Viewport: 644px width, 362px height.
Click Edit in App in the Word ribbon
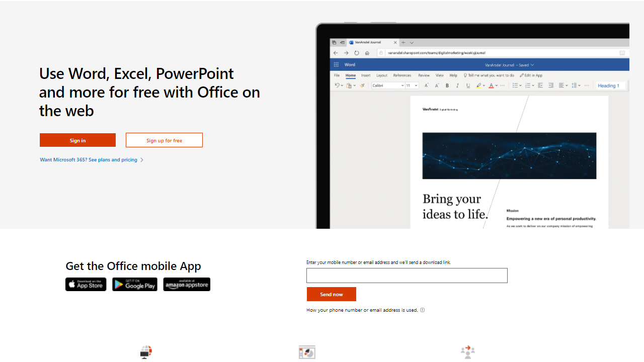point(531,75)
